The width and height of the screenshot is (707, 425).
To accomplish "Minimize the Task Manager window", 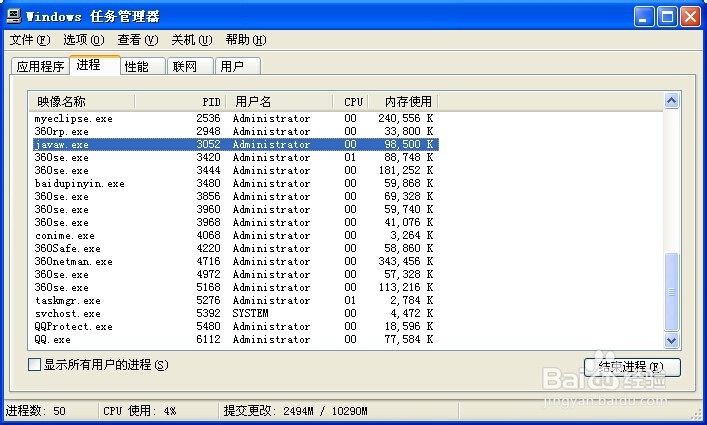I will pyautogui.click(x=644, y=17).
